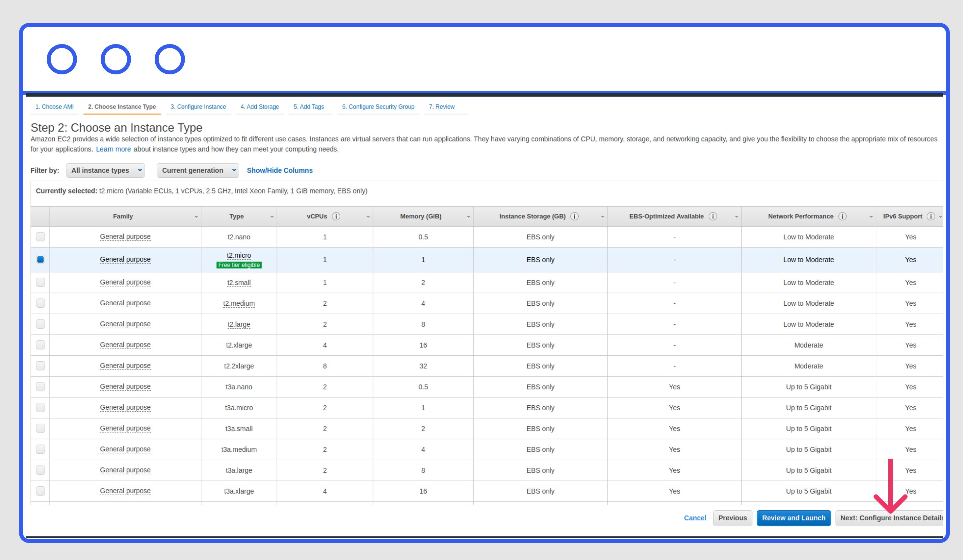Go to the 4. Add Storage tab
963x560 pixels.
[259, 107]
